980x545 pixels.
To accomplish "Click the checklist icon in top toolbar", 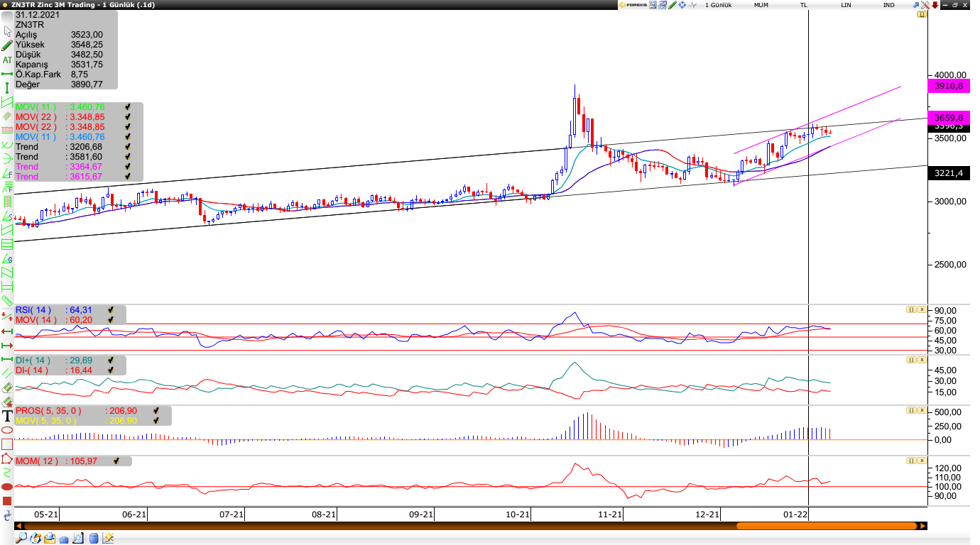I will (x=653, y=5).
